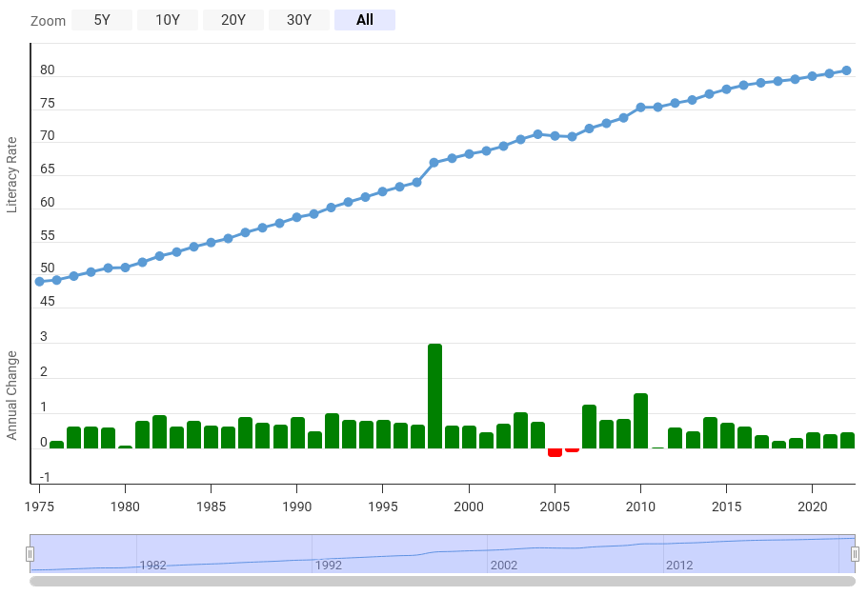Select the All zoom range
The height and width of the screenshot is (596, 868).
(365, 20)
